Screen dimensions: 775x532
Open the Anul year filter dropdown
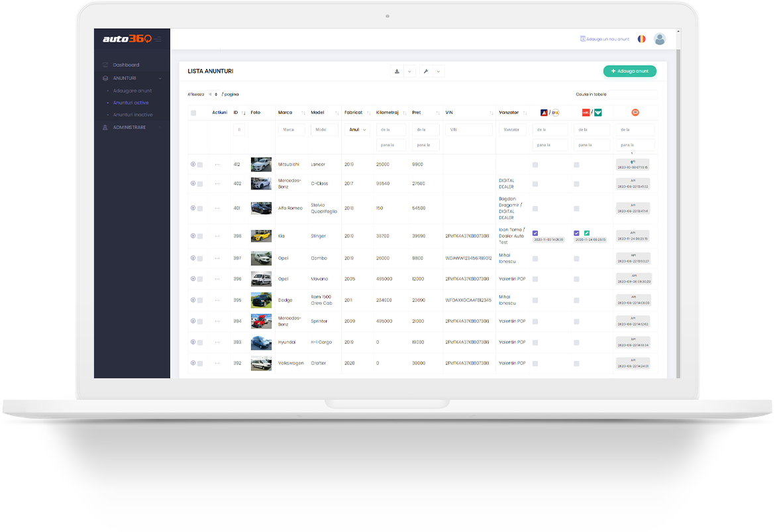click(x=357, y=130)
